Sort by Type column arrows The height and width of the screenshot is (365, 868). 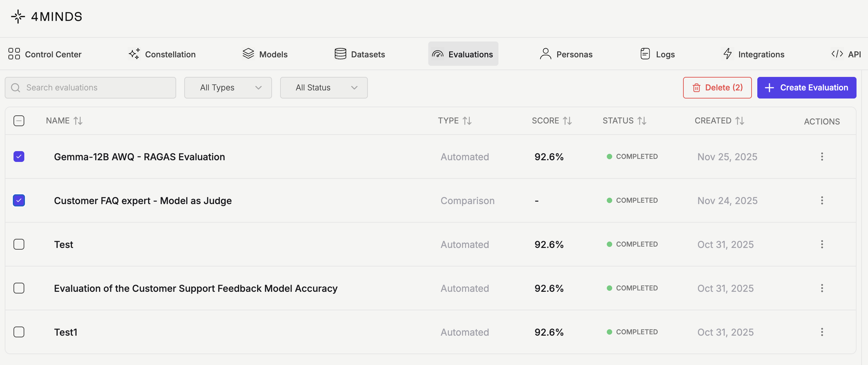(x=467, y=121)
